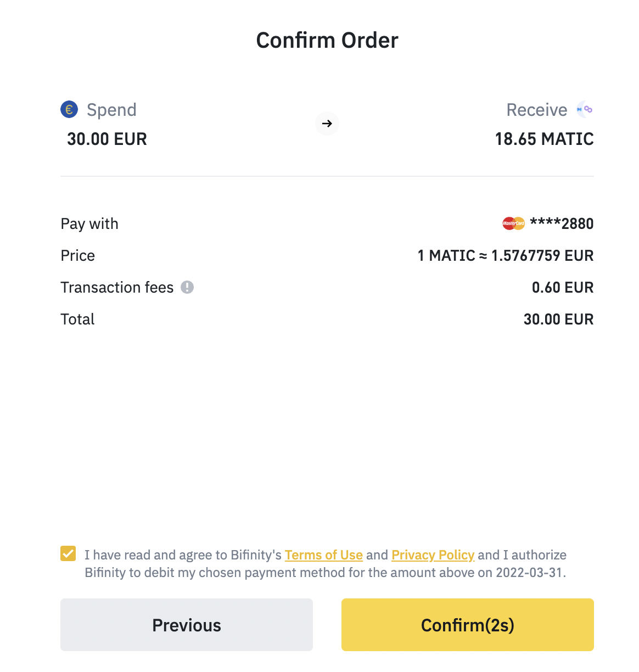Viewport: 639px width, 672px height.
Task: Click the masked card number ending 2880
Action: [x=562, y=223]
